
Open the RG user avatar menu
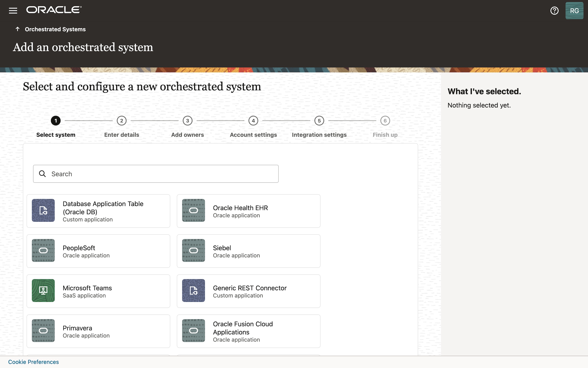tap(575, 10)
